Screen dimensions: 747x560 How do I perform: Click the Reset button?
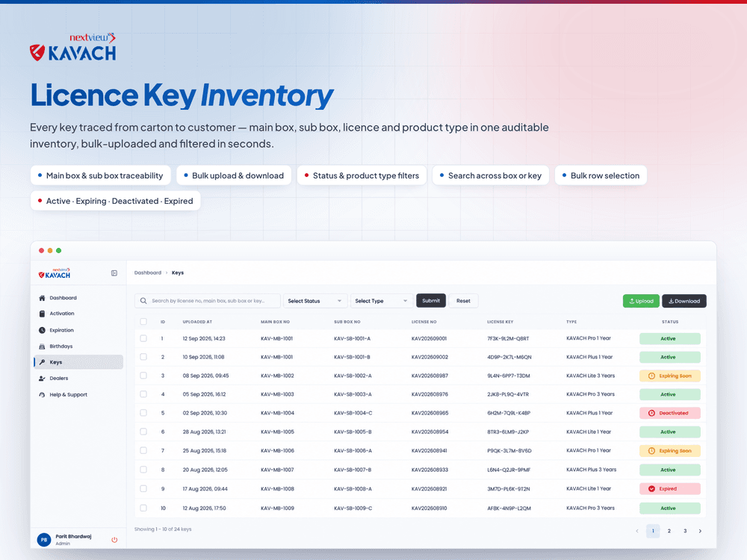(464, 301)
